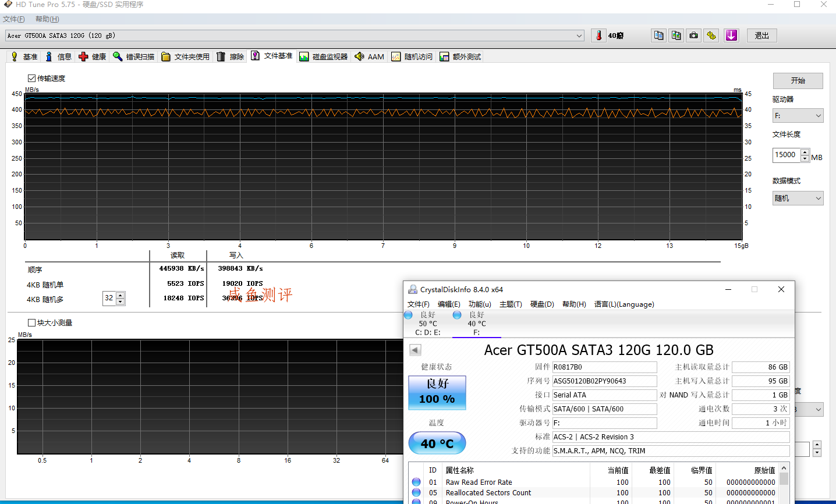Image resolution: width=836 pixels, height=504 pixels.
Task: Click the HD Tune Pro title bar icon
Action: [x=7, y=4]
